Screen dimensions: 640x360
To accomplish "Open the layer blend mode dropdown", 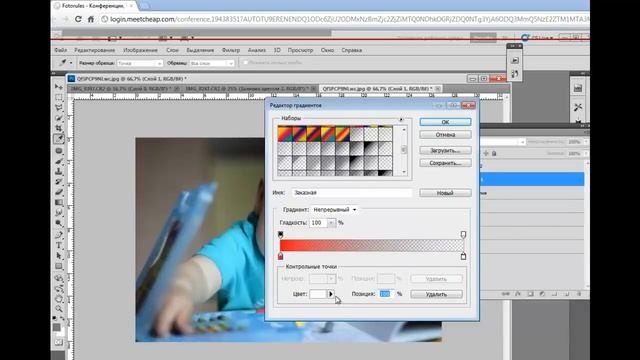I will [503, 142].
